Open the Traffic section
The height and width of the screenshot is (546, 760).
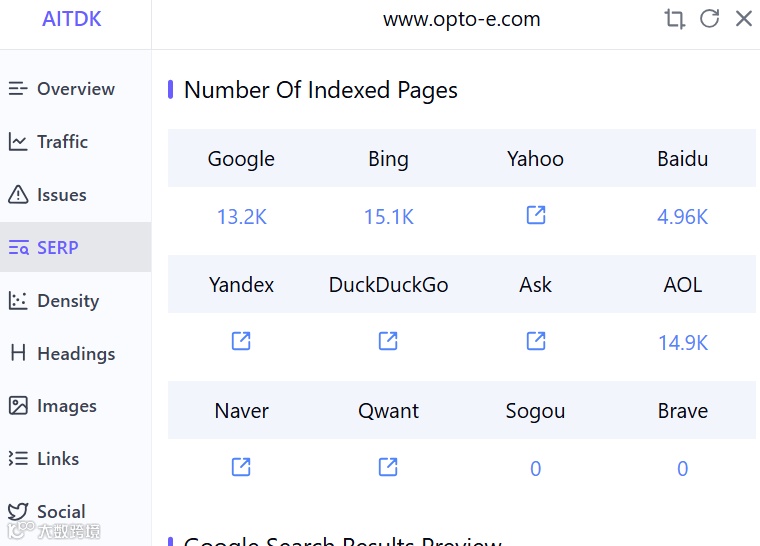(62, 142)
